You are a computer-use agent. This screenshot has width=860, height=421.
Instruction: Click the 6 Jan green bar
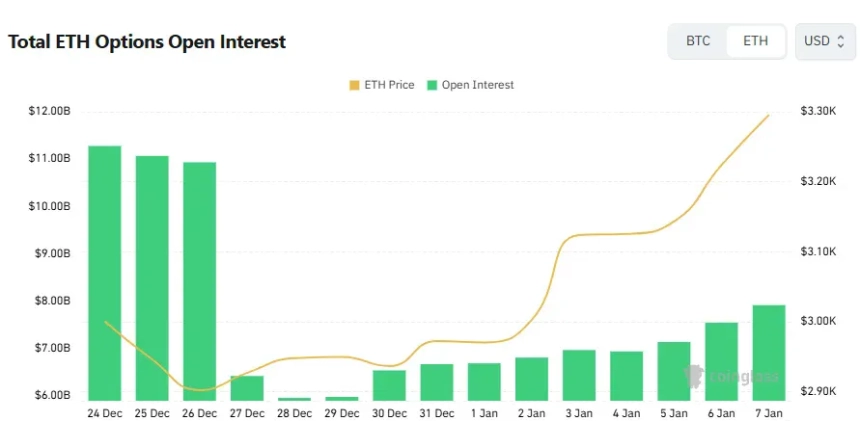tap(721, 360)
